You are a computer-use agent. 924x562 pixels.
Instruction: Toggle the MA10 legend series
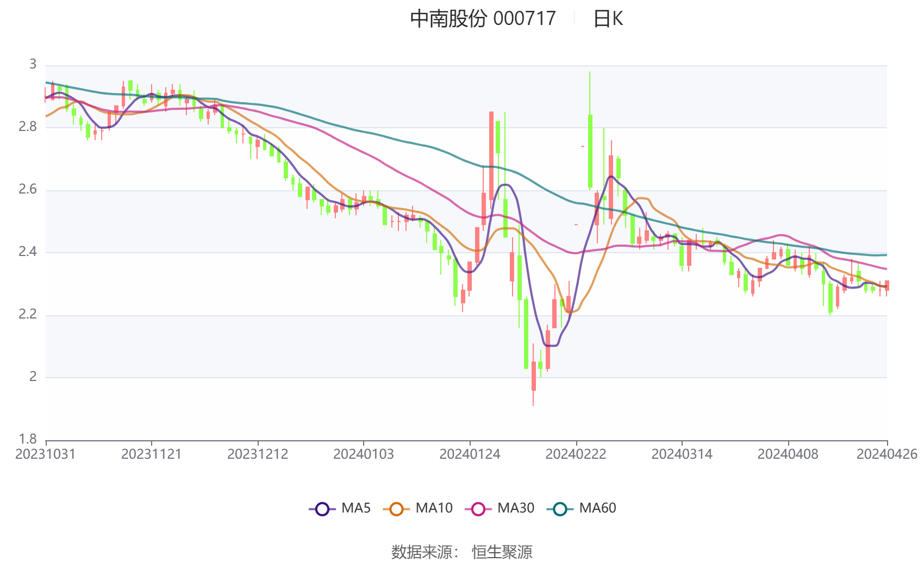[417, 509]
